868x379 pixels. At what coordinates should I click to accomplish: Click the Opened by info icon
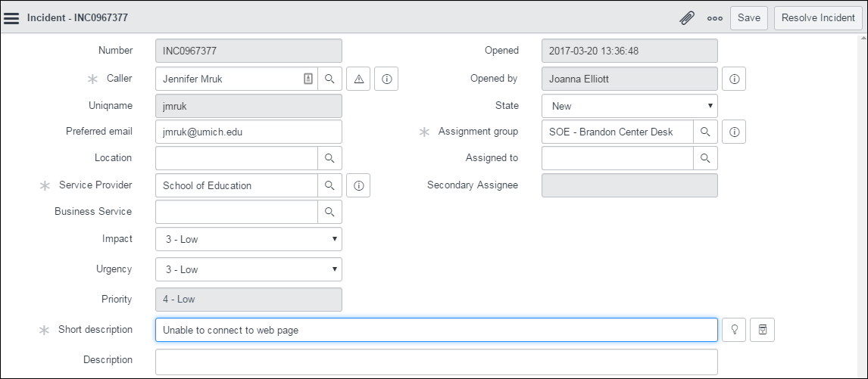point(734,79)
